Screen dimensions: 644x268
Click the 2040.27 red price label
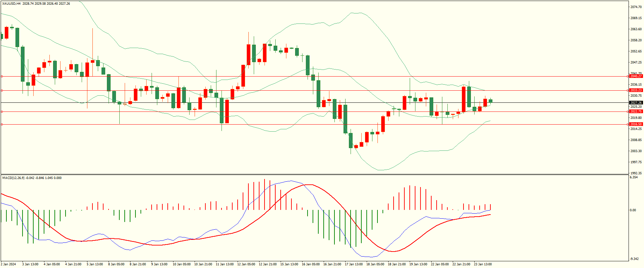[636, 76]
